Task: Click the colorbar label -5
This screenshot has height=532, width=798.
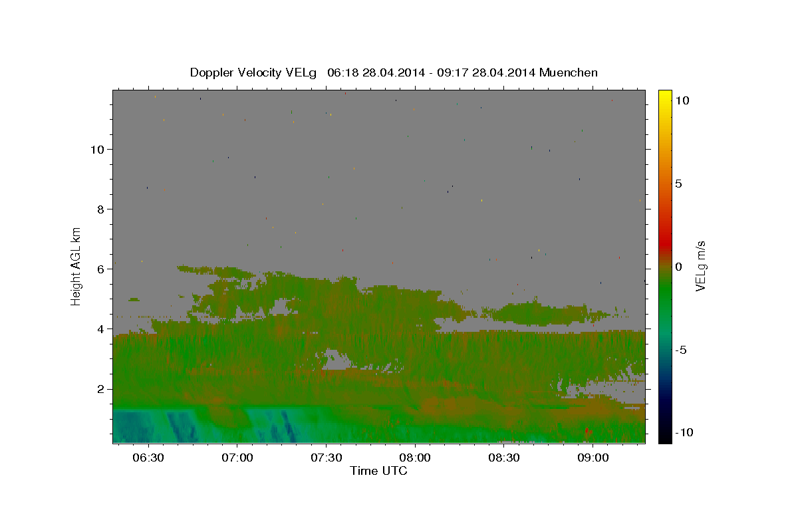Action: 680,350
